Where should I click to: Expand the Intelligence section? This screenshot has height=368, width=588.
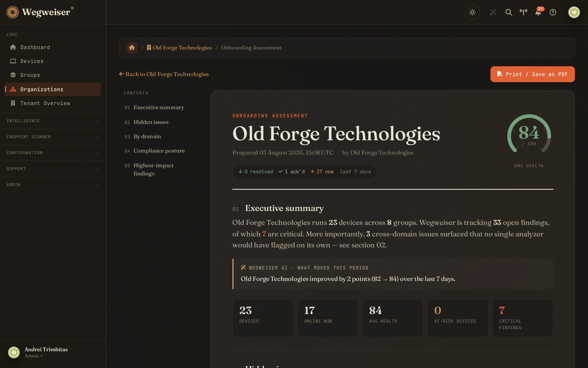[53, 121]
